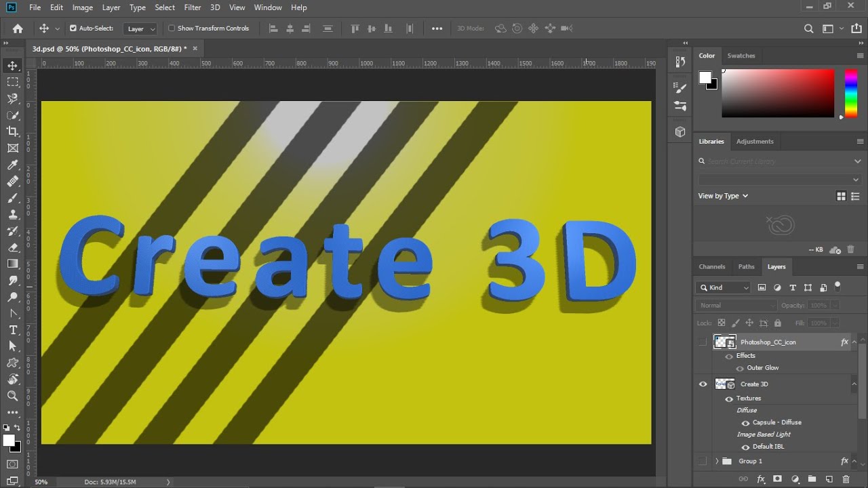The image size is (868, 488).
Task: Select the Path Selection tool
Action: 12,346
